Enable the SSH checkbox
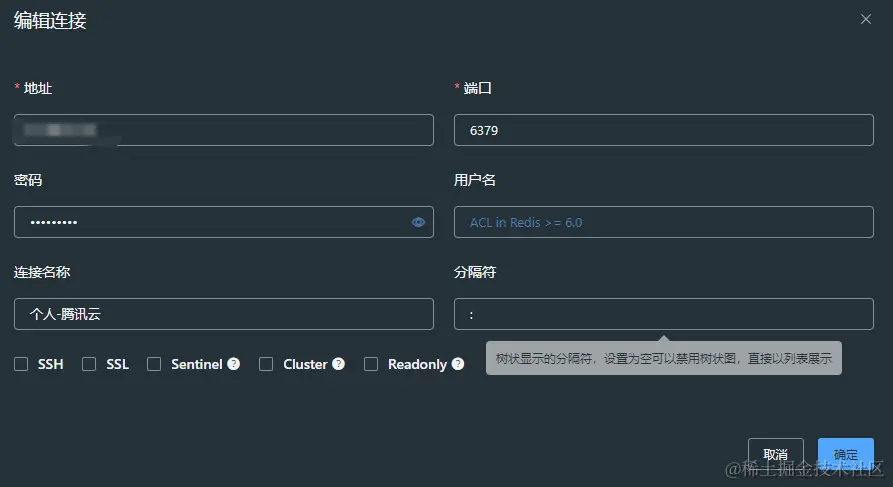 tap(21, 364)
